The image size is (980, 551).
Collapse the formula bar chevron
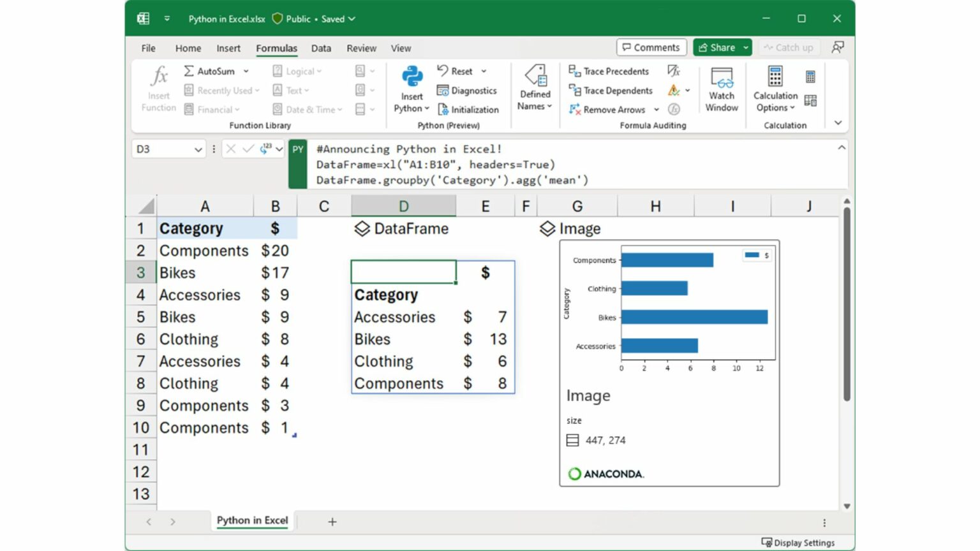coord(842,147)
